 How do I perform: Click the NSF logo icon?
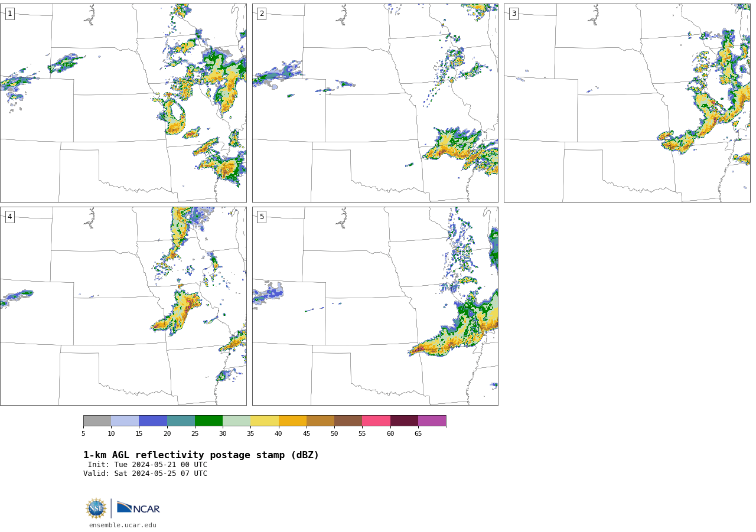coord(96,508)
